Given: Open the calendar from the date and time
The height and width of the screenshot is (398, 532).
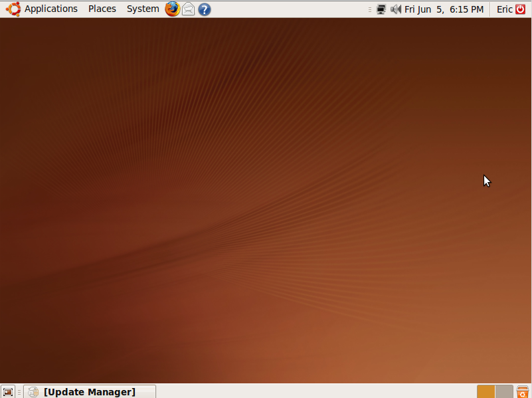Looking at the screenshot, I should click(444, 9).
